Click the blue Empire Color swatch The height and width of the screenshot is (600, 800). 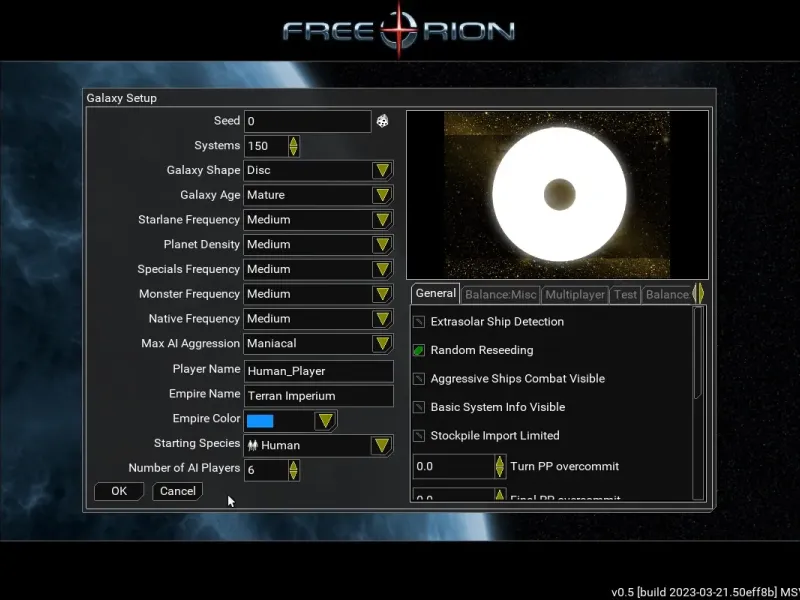click(x=260, y=421)
